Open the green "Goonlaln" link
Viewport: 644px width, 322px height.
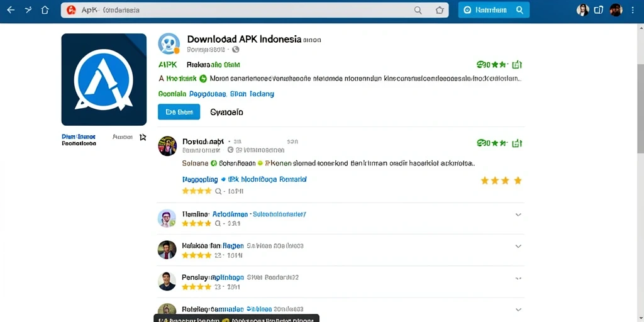click(172, 94)
